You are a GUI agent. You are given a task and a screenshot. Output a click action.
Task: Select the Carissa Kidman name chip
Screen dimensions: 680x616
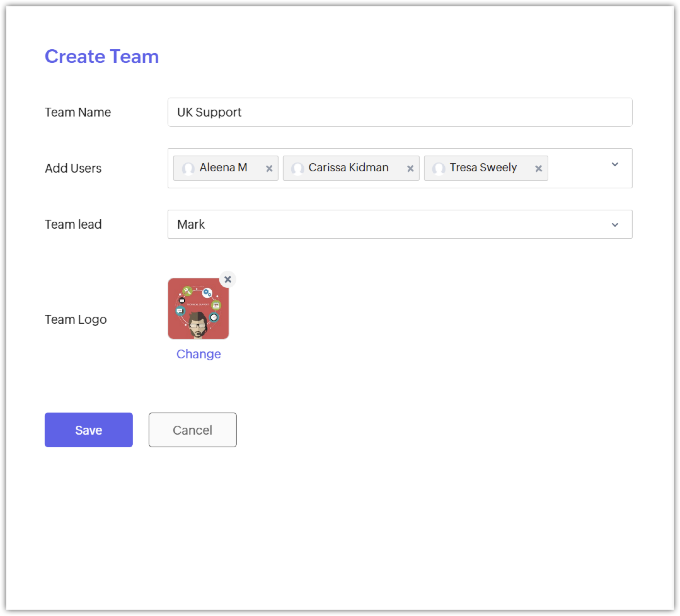pyautogui.click(x=348, y=168)
